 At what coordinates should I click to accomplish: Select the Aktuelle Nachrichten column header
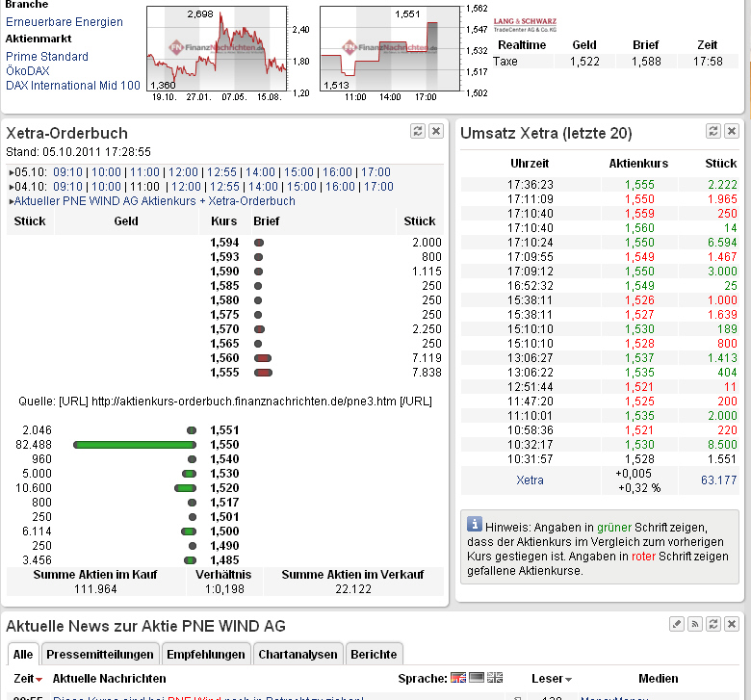point(109,679)
